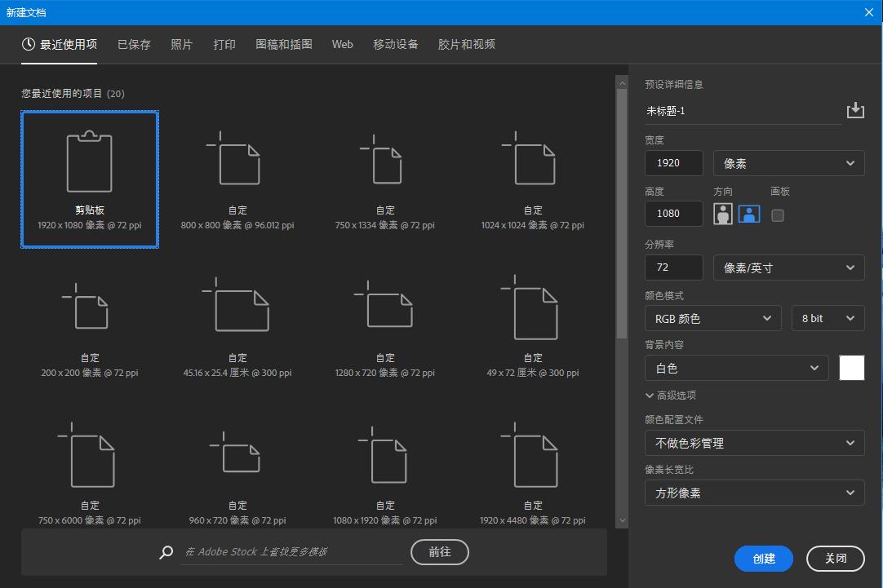Enable the 画板 artboard checkbox
The height and width of the screenshot is (588, 883).
coord(777,215)
